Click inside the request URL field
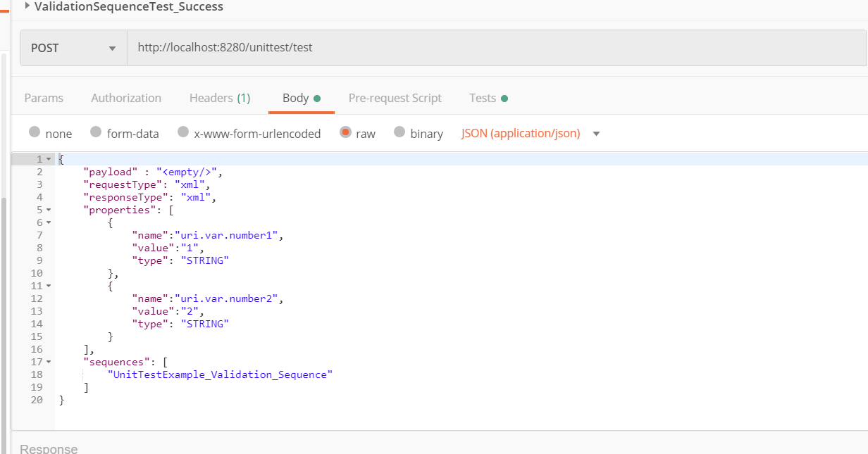The width and height of the screenshot is (868, 454). 282,48
